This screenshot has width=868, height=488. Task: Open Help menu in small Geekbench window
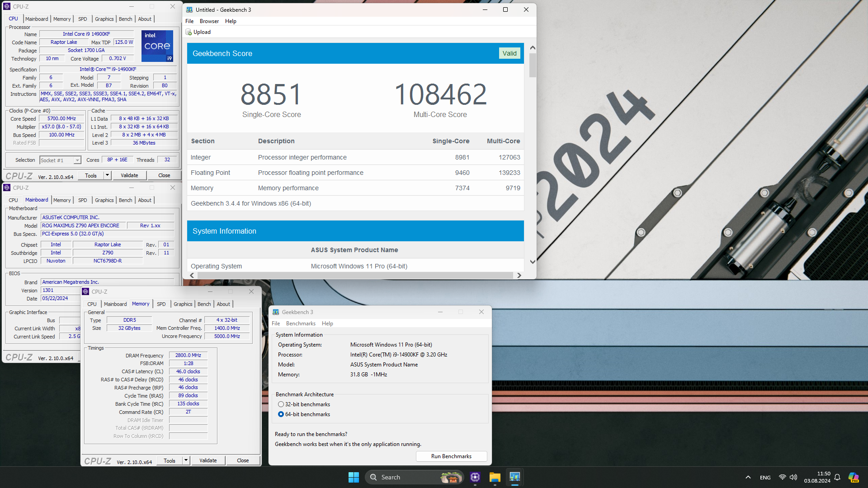click(x=327, y=324)
